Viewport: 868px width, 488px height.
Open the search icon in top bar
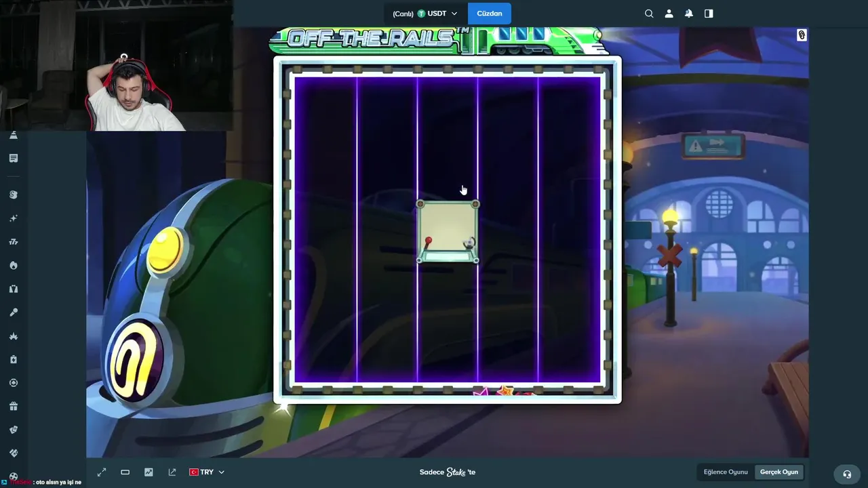(x=649, y=14)
